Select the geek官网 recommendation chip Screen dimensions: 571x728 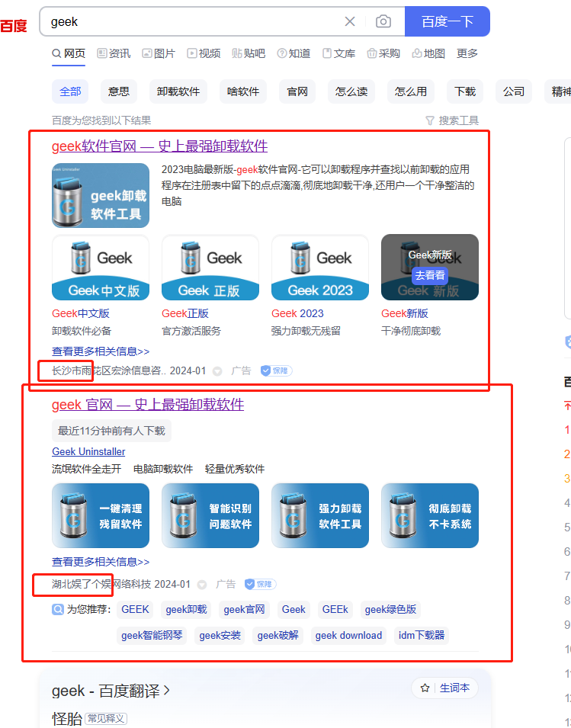point(244,610)
